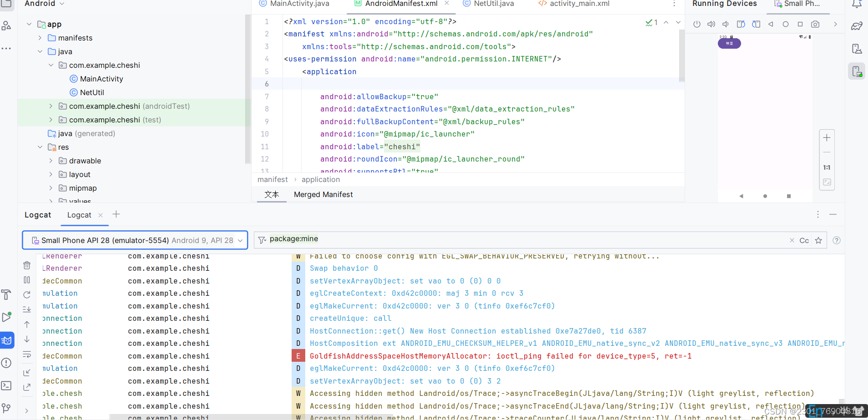The height and width of the screenshot is (420, 868).
Task: Toggle the Running Devices tool window icon
Action: pos(857,71)
